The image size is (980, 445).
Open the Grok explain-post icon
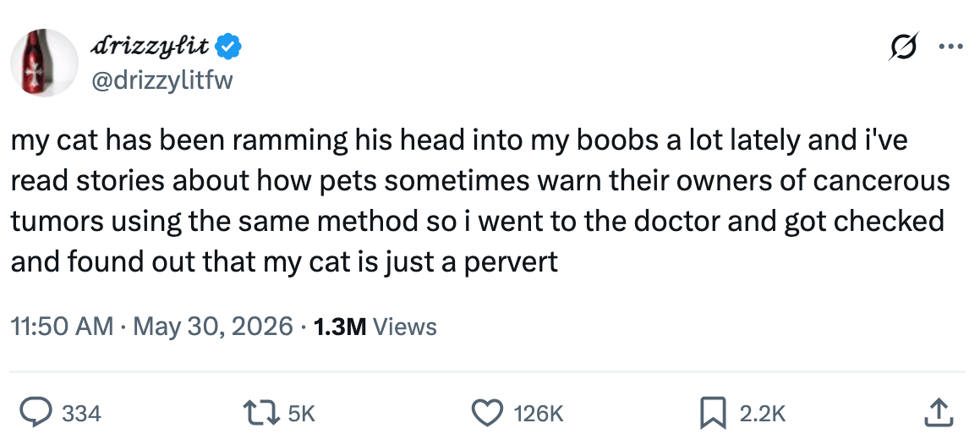point(905,47)
